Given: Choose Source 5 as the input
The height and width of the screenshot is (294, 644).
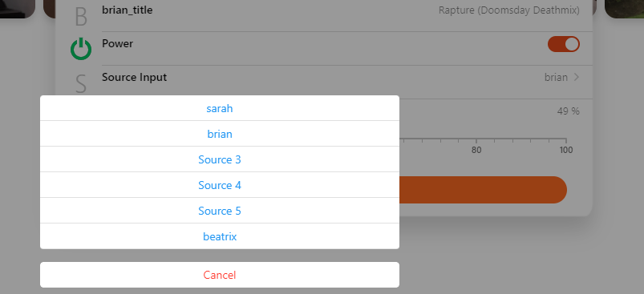Looking at the screenshot, I should point(220,211).
